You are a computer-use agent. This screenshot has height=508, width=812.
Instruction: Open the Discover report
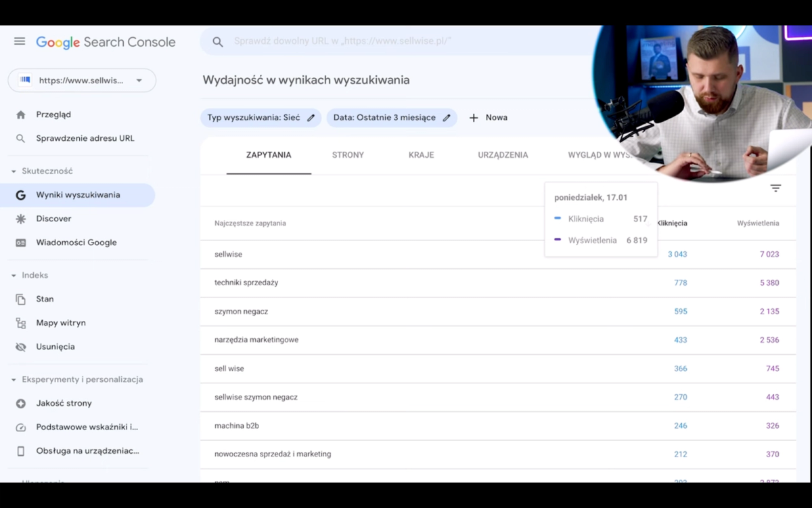[53, 219]
